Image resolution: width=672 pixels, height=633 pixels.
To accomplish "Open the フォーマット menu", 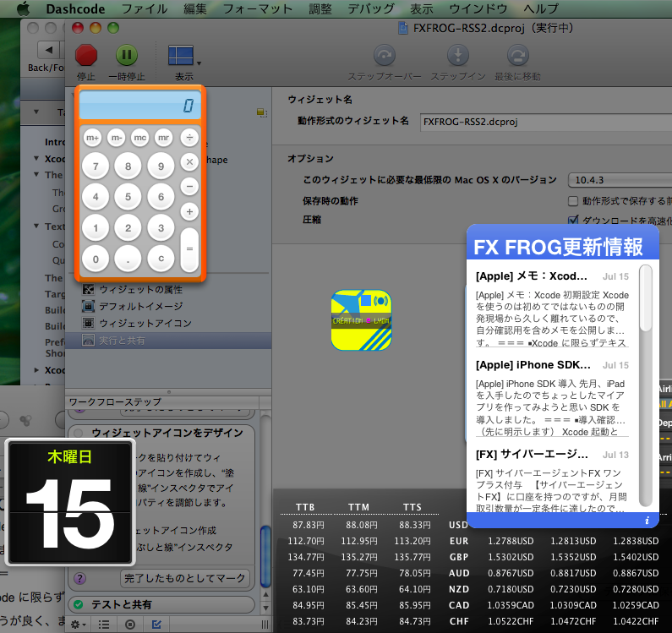I will point(252,8).
